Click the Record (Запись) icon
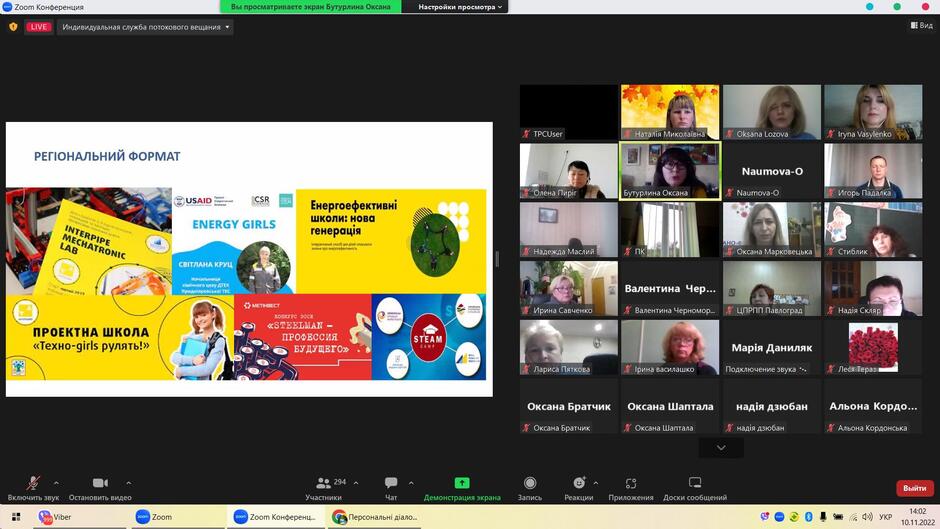This screenshot has height=529, width=940. 530,483
